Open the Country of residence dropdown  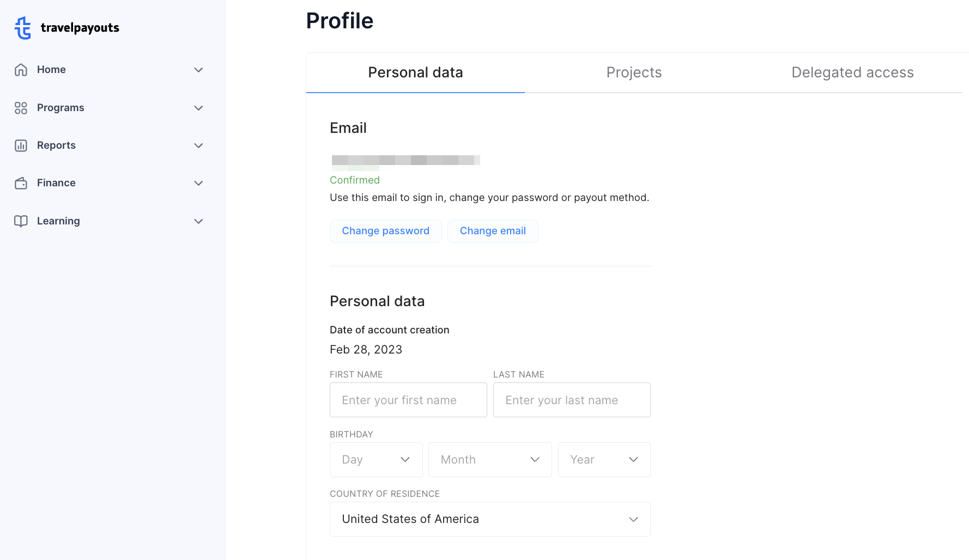point(490,519)
